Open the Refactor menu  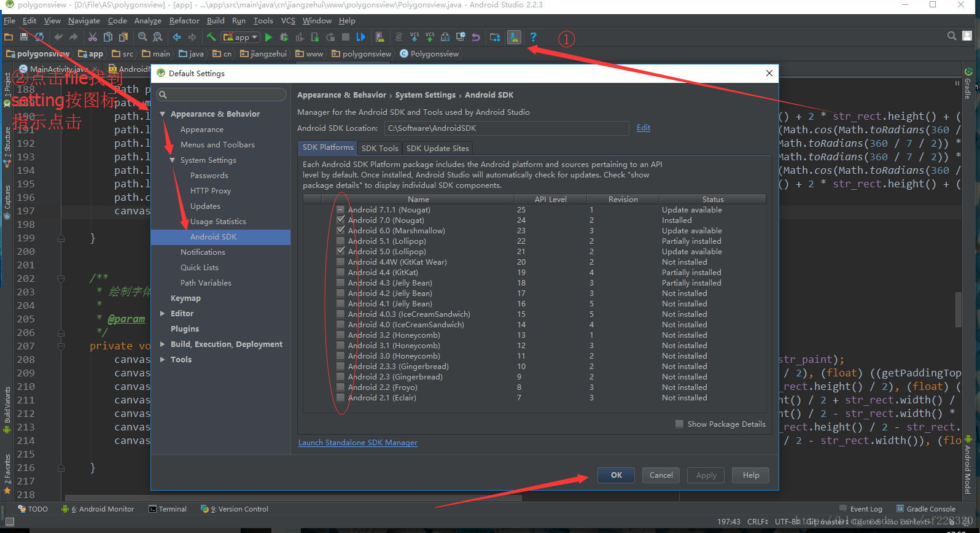[x=184, y=20]
